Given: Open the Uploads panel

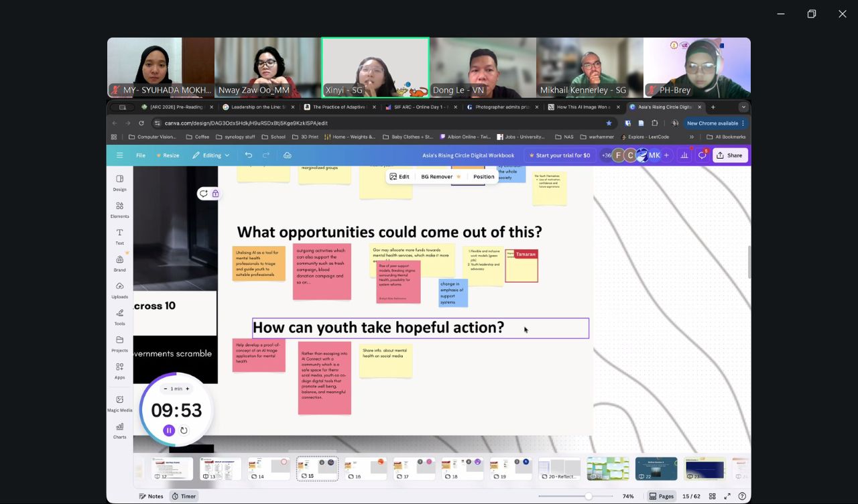Looking at the screenshot, I should [119, 290].
